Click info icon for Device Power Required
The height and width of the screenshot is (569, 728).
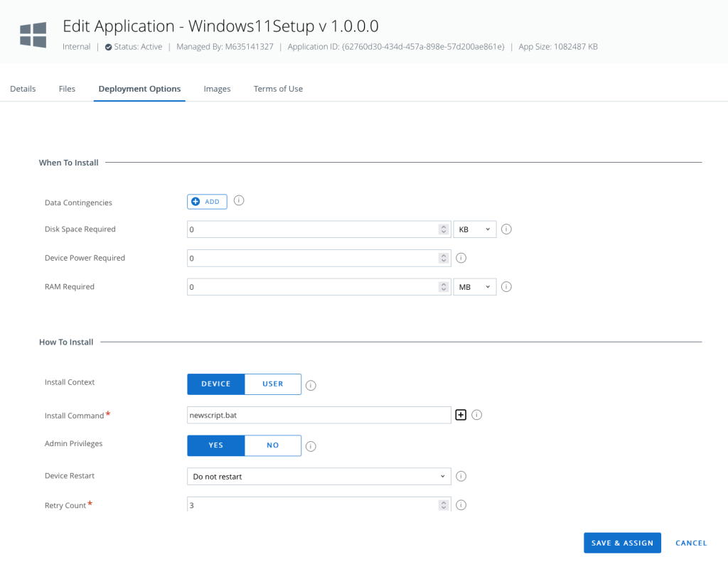pos(461,258)
